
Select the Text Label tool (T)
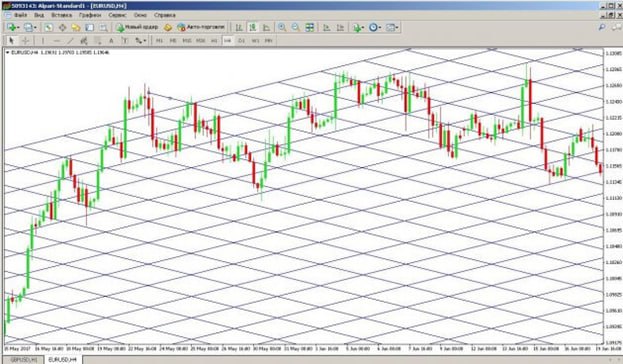pyautogui.click(x=125, y=41)
